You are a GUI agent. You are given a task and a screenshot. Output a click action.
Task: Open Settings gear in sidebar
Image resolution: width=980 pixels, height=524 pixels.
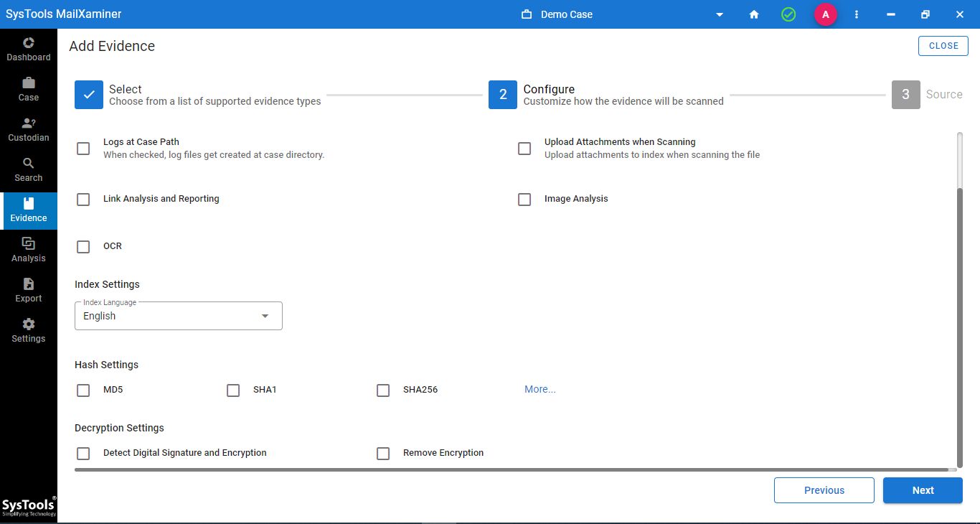click(29, 330)
